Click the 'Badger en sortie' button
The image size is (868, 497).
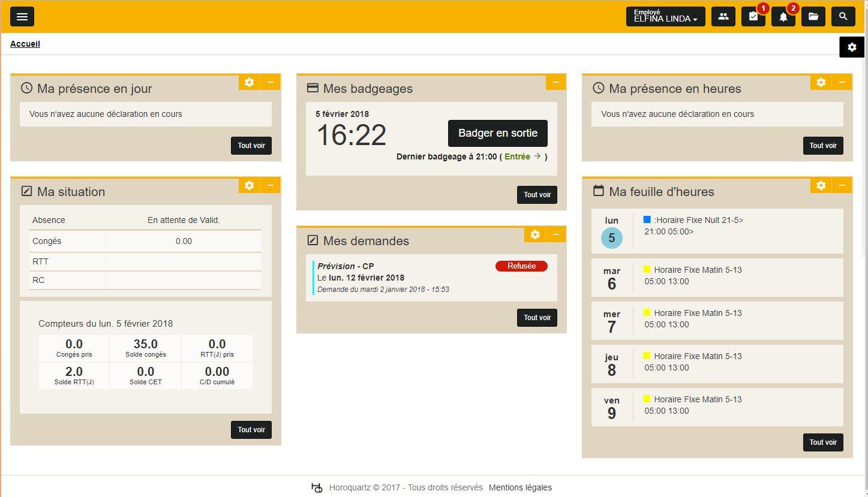click(497, 133)
